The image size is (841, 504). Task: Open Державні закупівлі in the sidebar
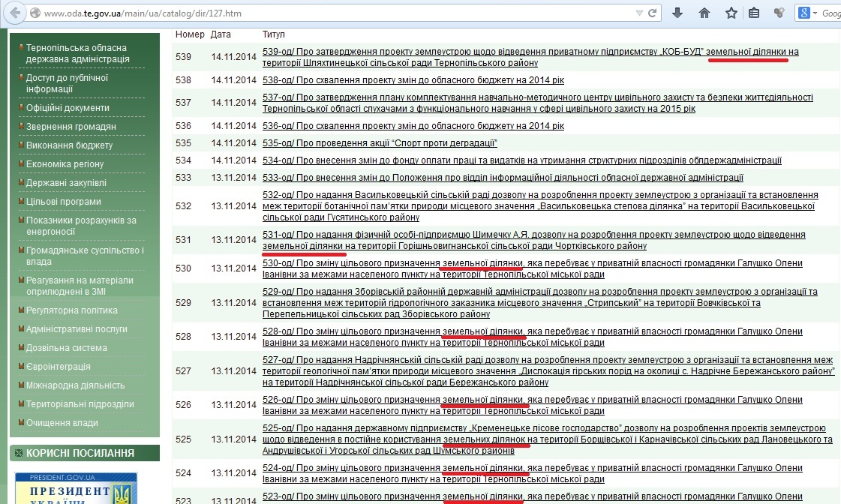tap(66, 183)
